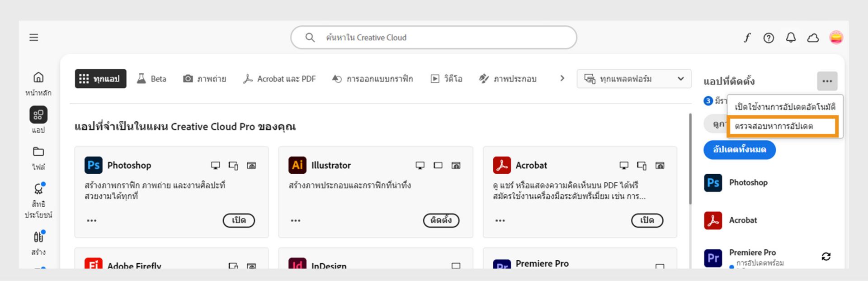This screenshot has width=868, height=281.
Task: Open the help question-mark icon
Action: coord(769,38)
